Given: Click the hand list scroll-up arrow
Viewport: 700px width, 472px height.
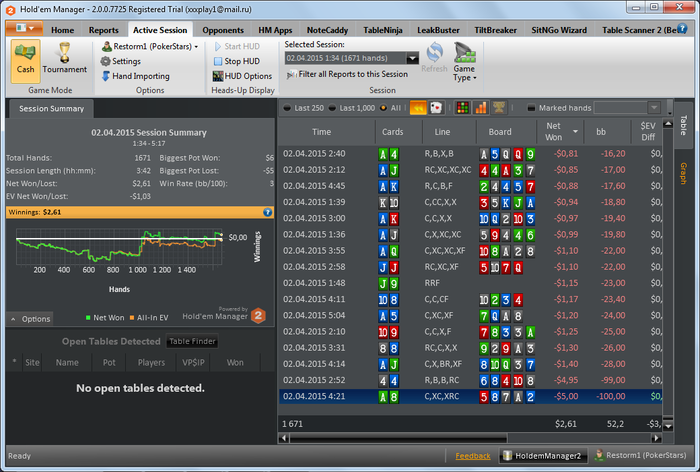Looking at the screenshot, I should tap(668, 124).
